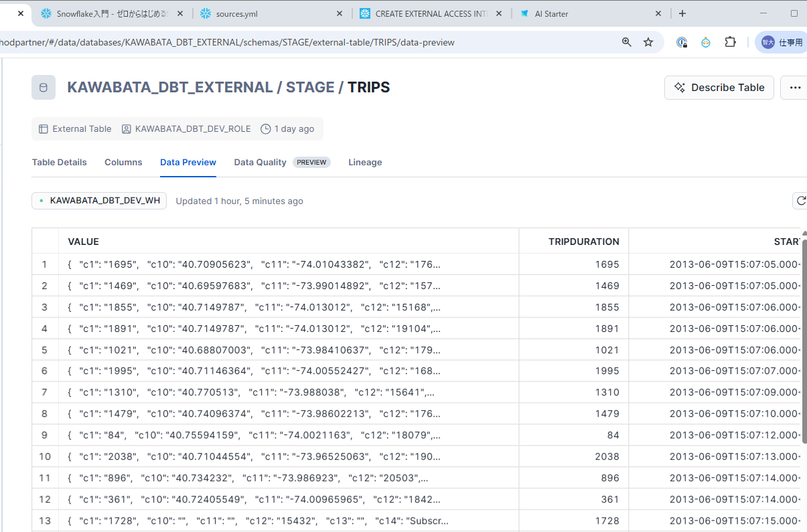Image resolution: width=807 pixels, height=532 pixels.
Task: Click the Describe Table button
Action: click(x=719, y=88)
